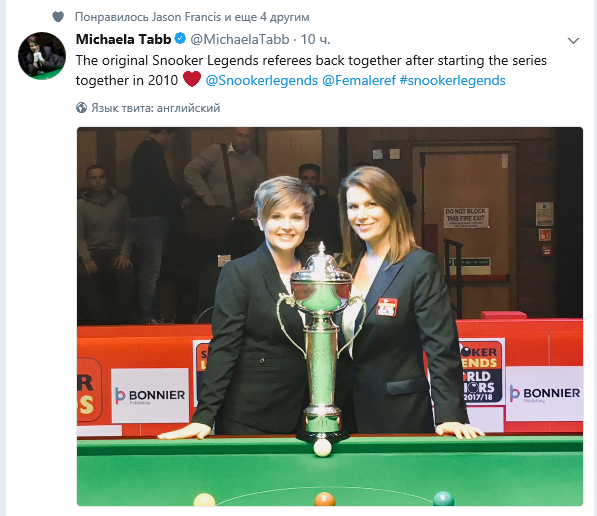Click the tweet text starting 'The original'
Screen dimensions: 597x516
click(x=311, y=70)
